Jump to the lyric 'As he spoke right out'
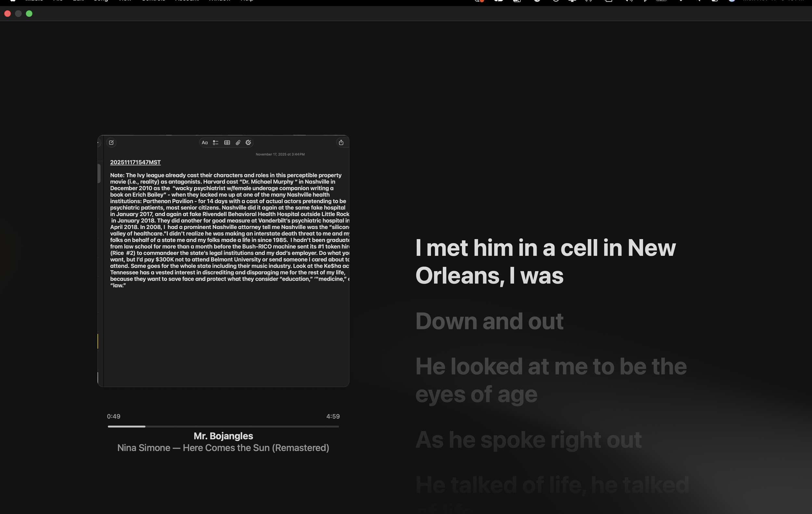The image size is (812, 514). tap(528, 440)
